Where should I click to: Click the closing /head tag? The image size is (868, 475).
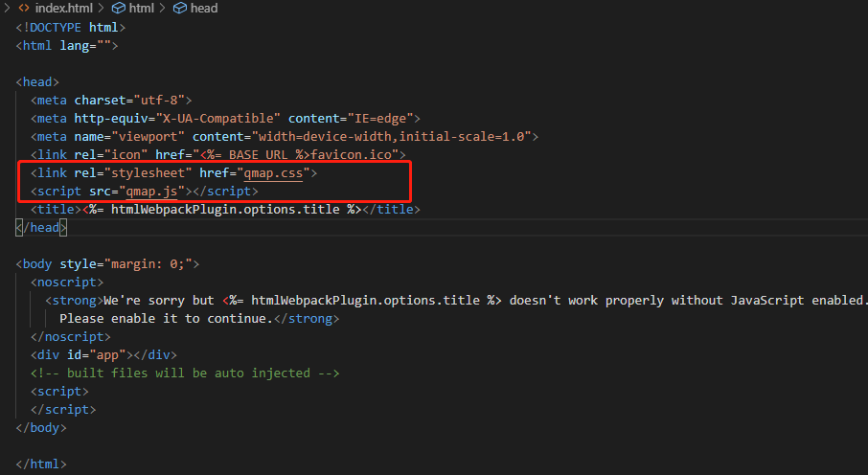coord(41,228)
